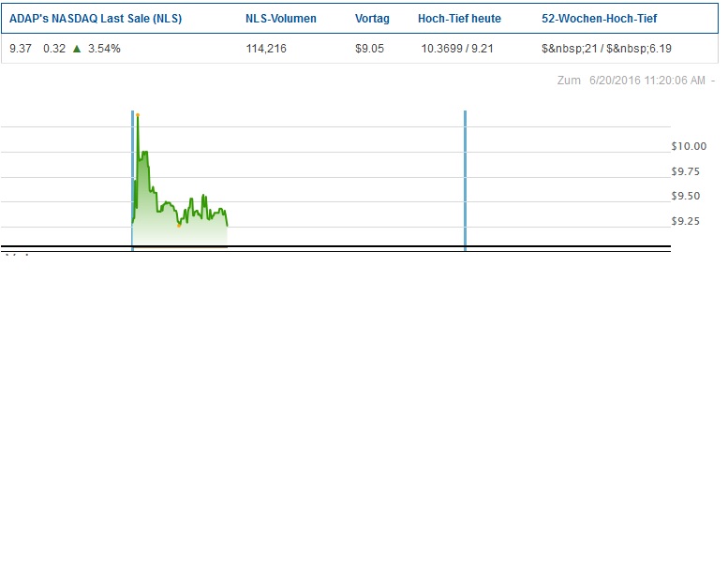
Task: Select the Vortag column header
Action: (372, 19)
